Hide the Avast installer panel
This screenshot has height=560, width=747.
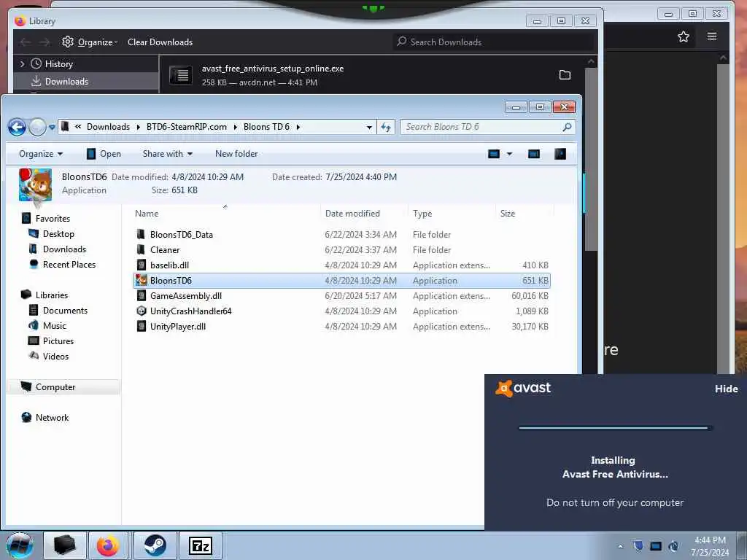point(726,389)
